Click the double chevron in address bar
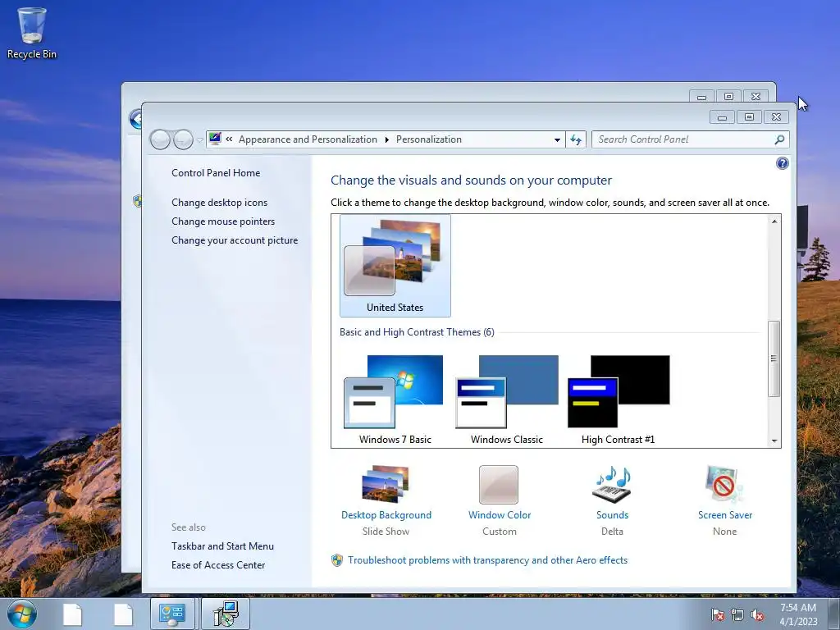 point(229,139)
